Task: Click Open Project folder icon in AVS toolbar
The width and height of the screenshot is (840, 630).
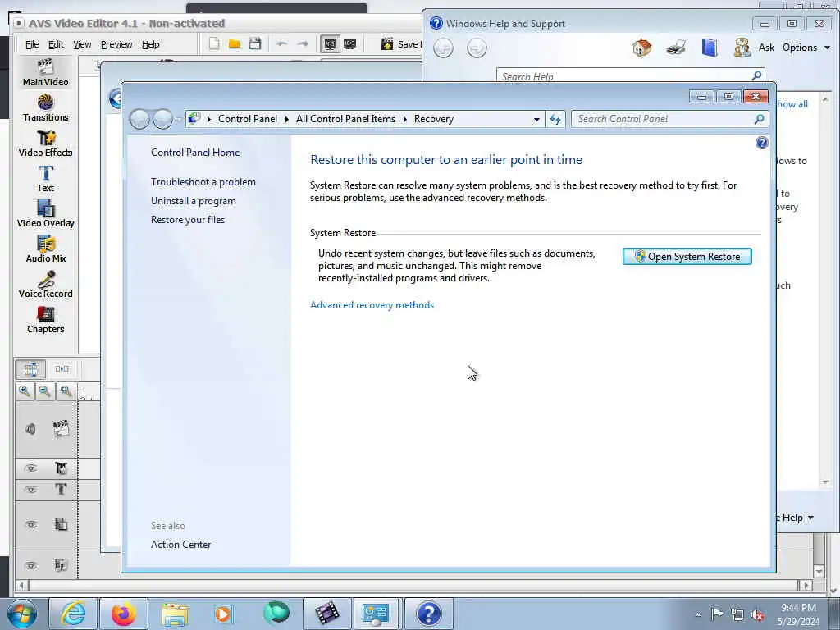Action: pos(234,44)
